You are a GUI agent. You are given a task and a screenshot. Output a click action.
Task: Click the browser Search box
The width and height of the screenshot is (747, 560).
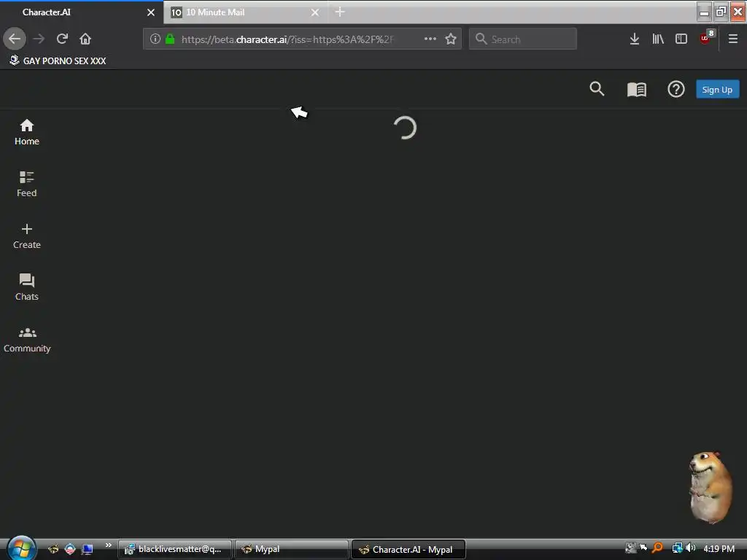[x=522, y=39]
